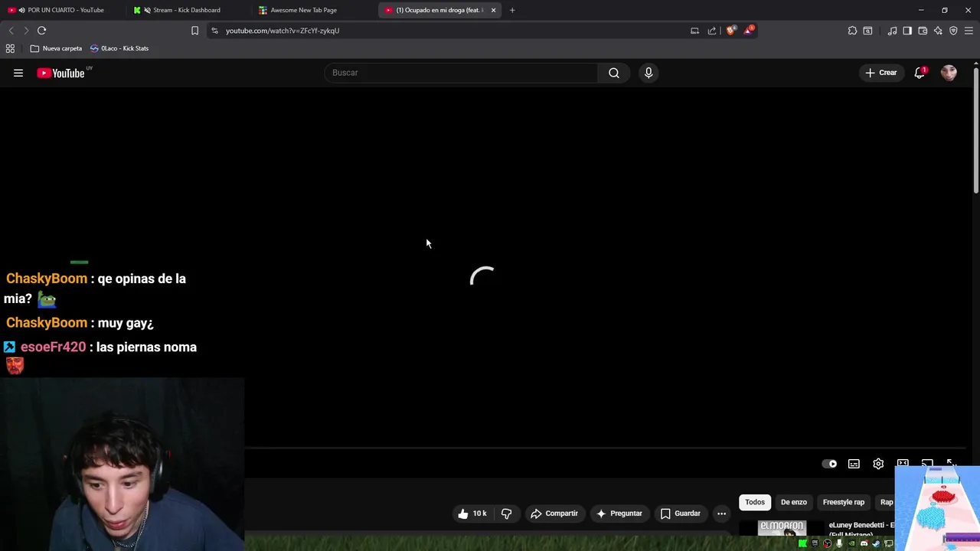Image resolution: width=980 pixels, height=551 pixels.
Task: Open Discord icon in system tray
Action: click(x=864, y=543)
